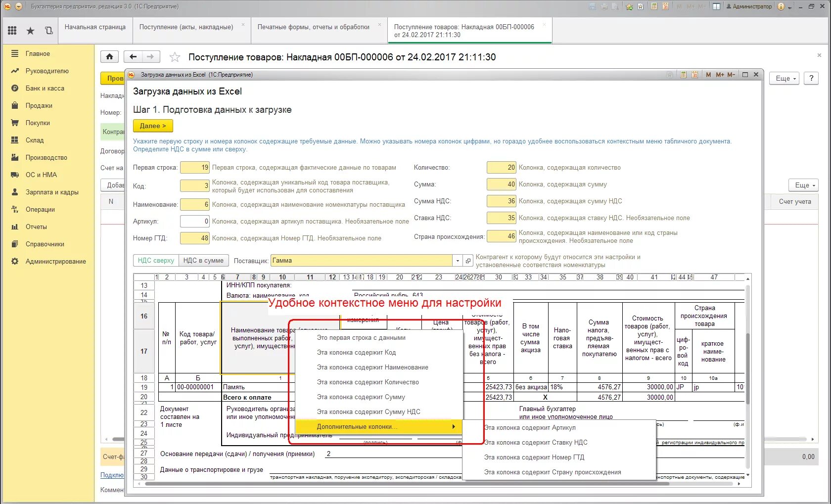This screenshot has height=504, width=831.
Task: Open Банк и касса section
Action: tap(45, 88)
